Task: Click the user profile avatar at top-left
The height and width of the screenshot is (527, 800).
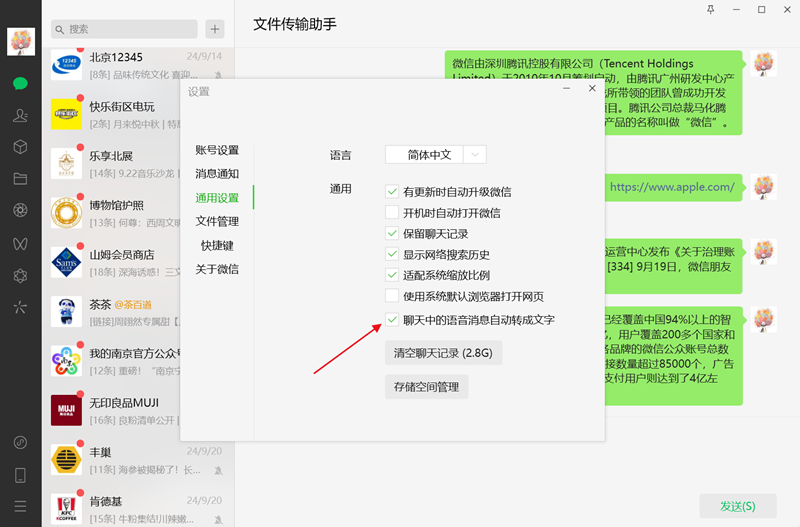Action: pos(21,42)
